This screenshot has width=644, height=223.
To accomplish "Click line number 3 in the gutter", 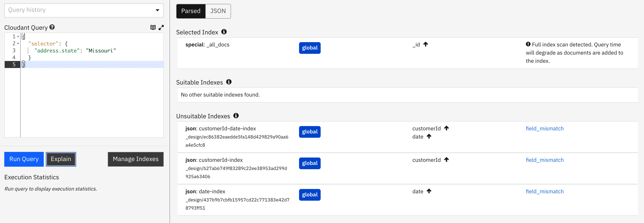I will click(14, 51).
